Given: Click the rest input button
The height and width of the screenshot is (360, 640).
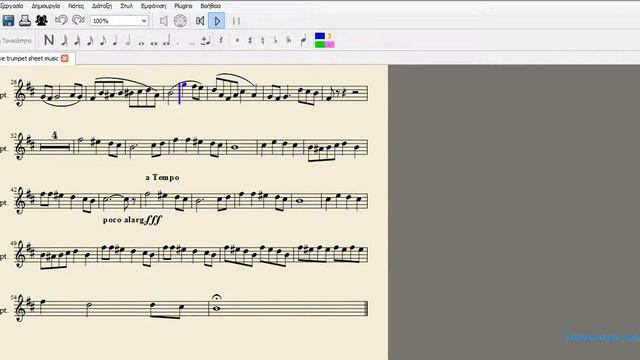Looking at the screenshot, I should pyautogui.click(x=221, y=40).
